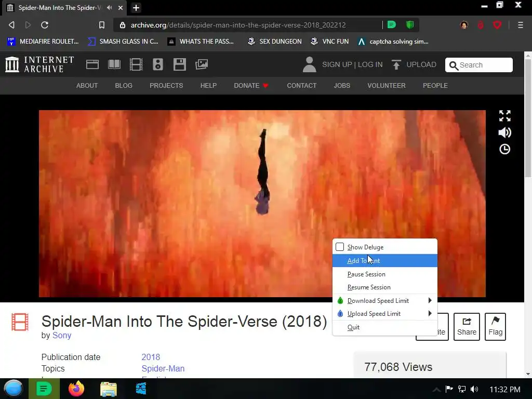Toggle fullscreen for the video player
The height and width of the screenshot is (399, 532).
505,116
